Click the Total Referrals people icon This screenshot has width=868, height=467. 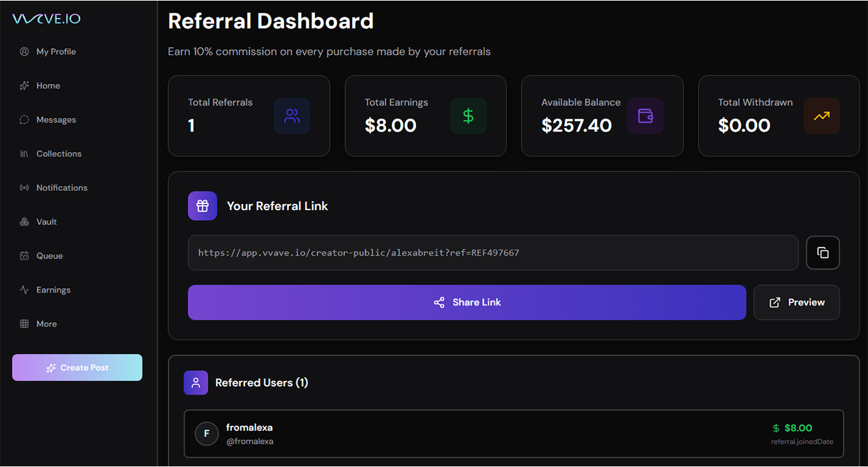click(292, 116)
